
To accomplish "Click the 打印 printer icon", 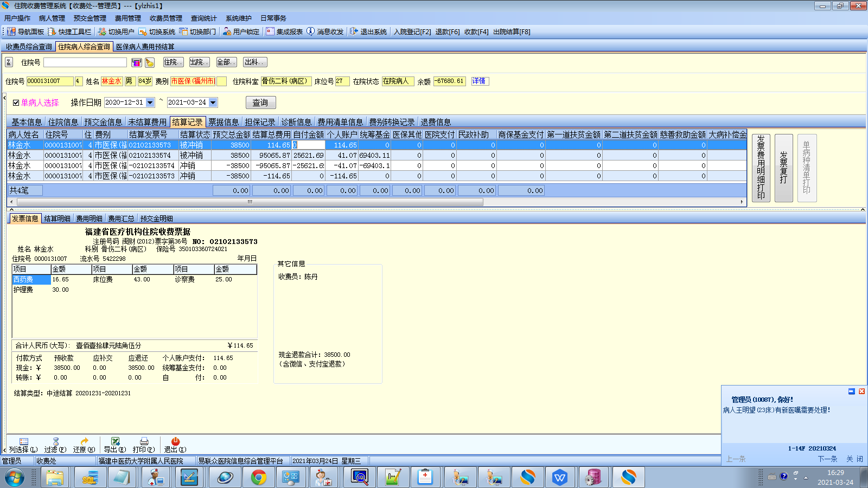I will tap(144, 442).
